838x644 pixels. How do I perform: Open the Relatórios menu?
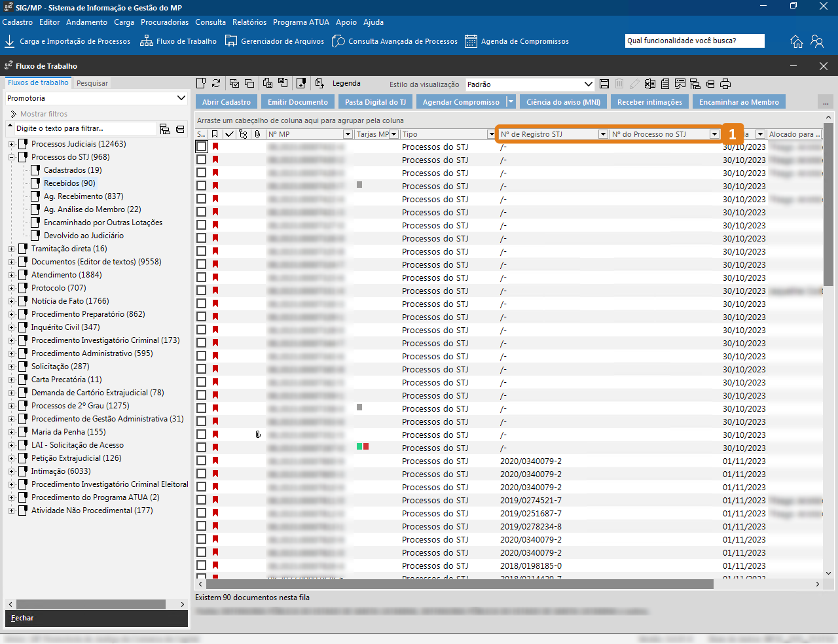(249, 22)
